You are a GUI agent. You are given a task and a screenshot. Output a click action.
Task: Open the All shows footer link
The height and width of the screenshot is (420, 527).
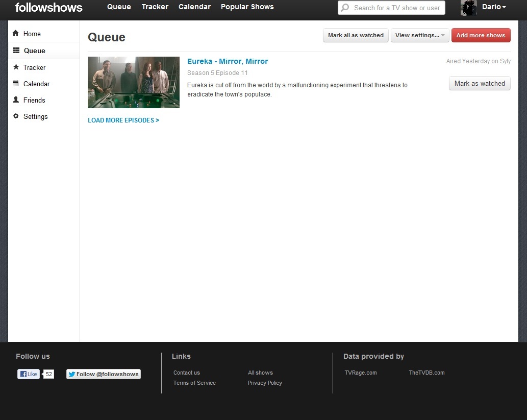pyautogui.click(x=260, y=373)
